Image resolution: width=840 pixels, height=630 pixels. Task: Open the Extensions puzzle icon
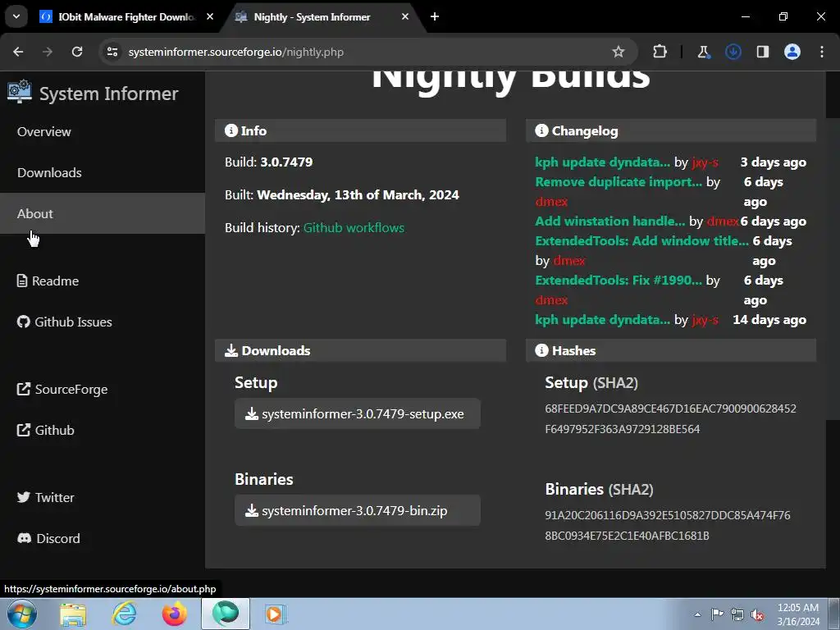point(660,52)
